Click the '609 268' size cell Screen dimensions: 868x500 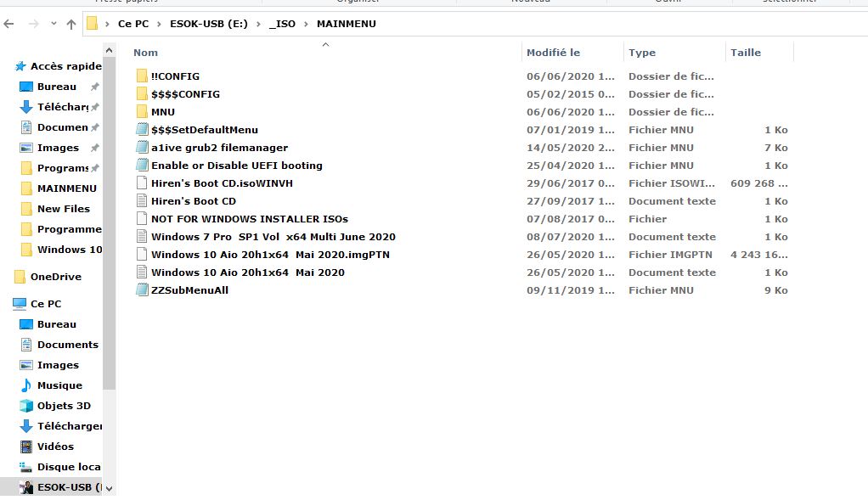point(759,183)
